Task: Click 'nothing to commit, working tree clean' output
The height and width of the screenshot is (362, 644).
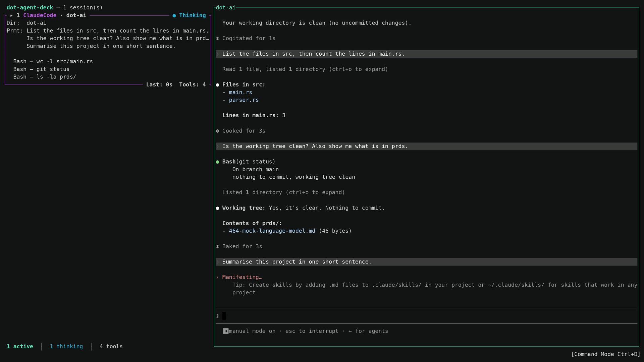Action: pos(294,177)
